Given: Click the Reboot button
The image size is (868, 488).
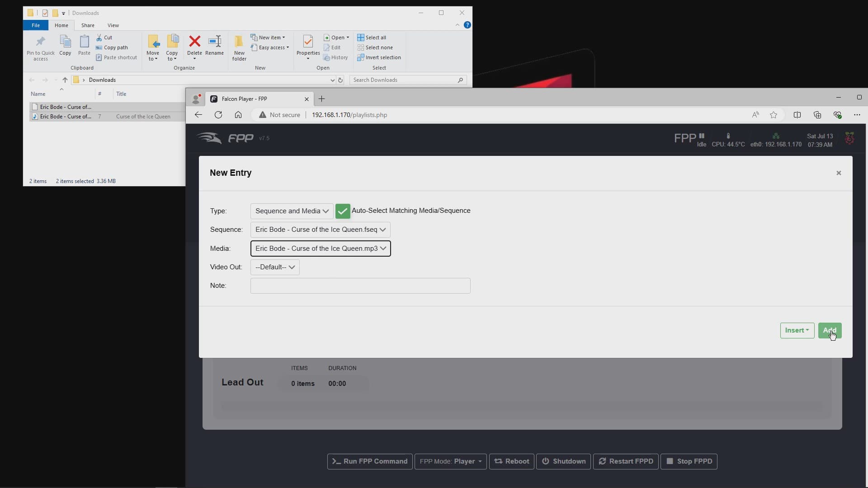Looking at the screenshot, I should [511, 461].
